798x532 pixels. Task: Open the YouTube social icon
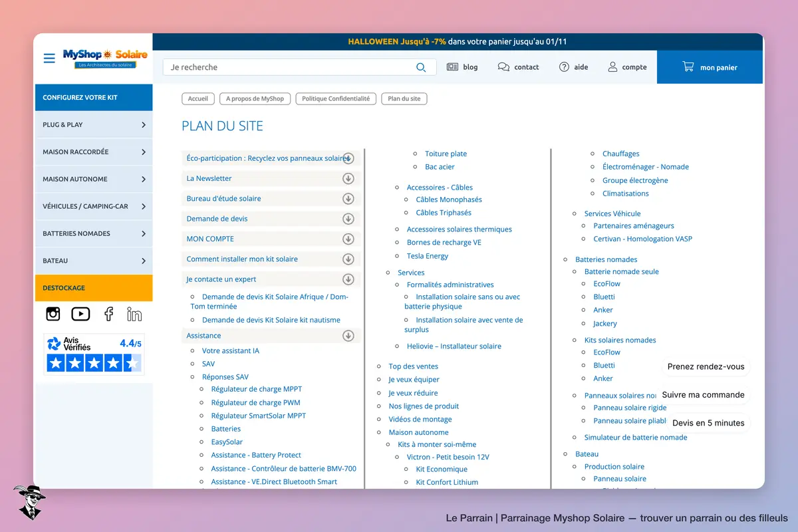click(x=80, y=314)
